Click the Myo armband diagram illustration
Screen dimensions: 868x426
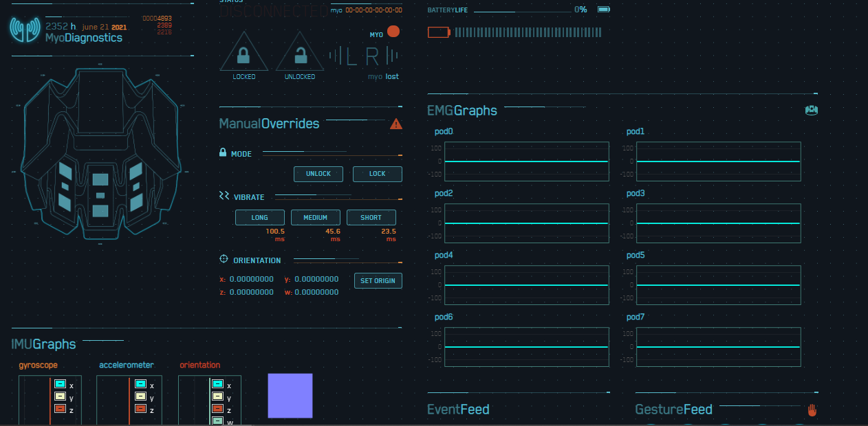(102, 155)
